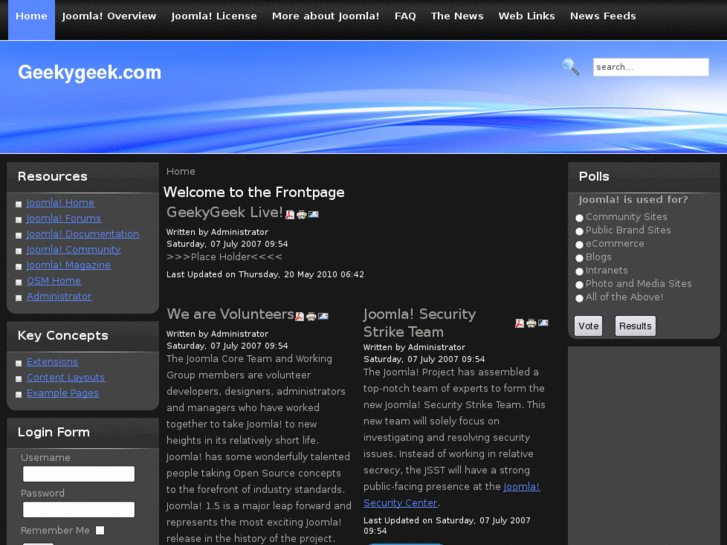Image resolution: width=727 pixels, height=545 pixels.
Task: Open Joomla! License menu item
Action: (214, 16)
